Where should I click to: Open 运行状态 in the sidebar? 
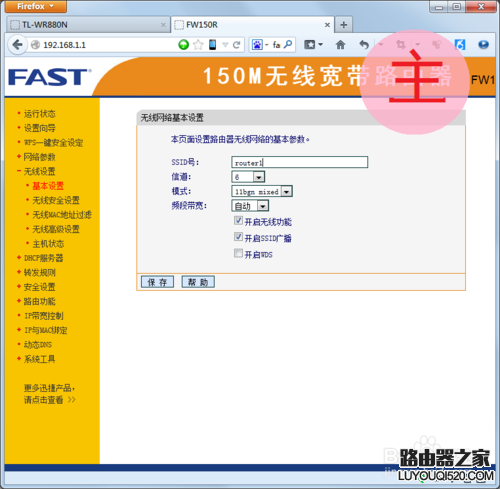[x=39, y=114]
